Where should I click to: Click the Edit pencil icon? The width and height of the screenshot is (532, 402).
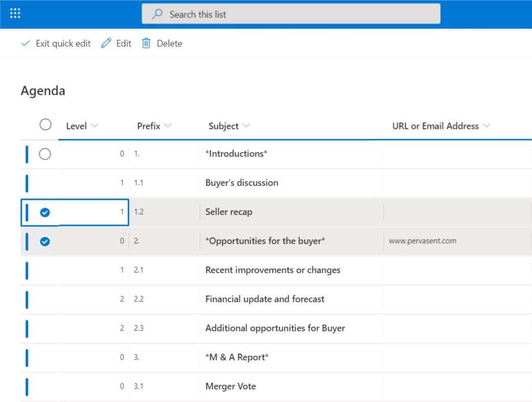[106, 43]
